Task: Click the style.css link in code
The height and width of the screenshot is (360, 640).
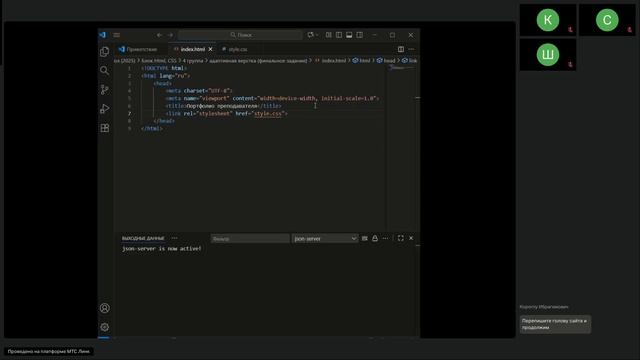Action: tap(268, 113)
